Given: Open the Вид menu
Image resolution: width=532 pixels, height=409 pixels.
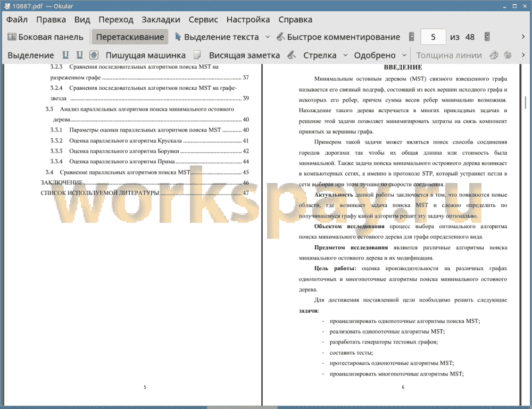Looking at the screenshot, I should pyautogui.click(x=82, y=20).
